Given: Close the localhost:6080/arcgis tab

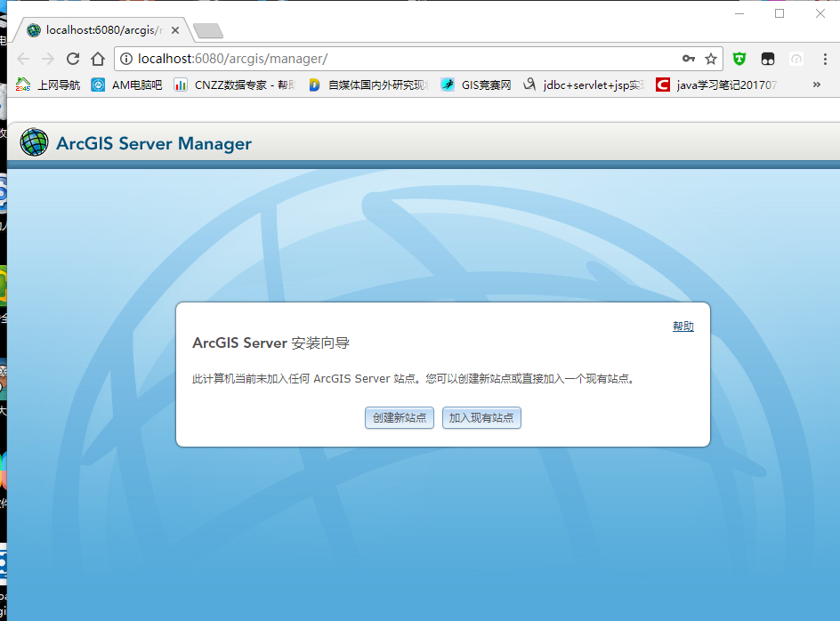Looking at the screenshot, I should click(175, 30).
